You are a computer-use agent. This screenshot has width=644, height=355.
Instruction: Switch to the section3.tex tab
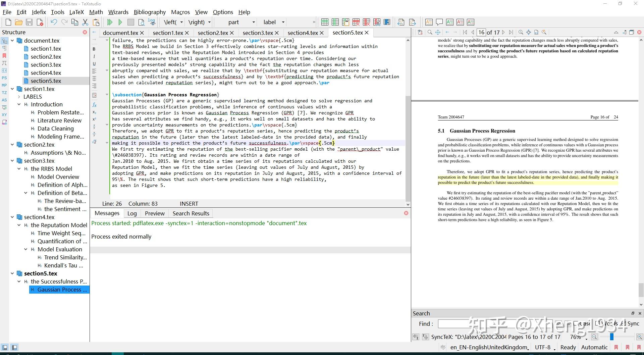258,33
